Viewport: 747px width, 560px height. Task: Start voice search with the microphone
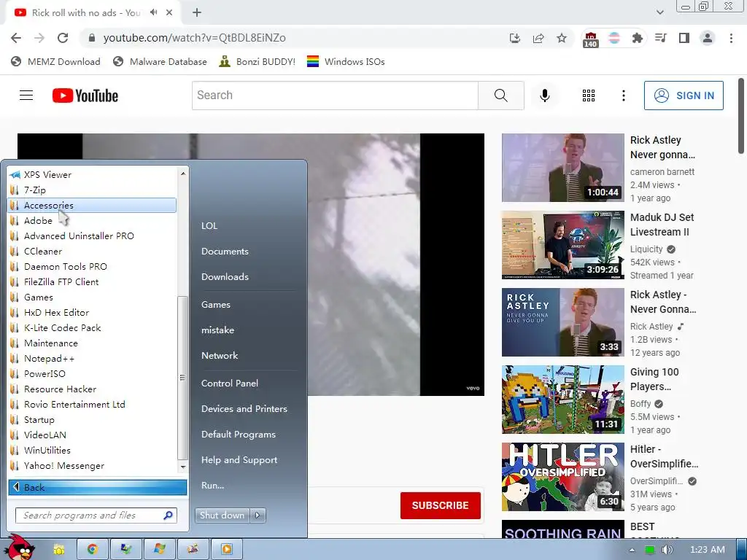pyautogui.click(x=544, y=96)
